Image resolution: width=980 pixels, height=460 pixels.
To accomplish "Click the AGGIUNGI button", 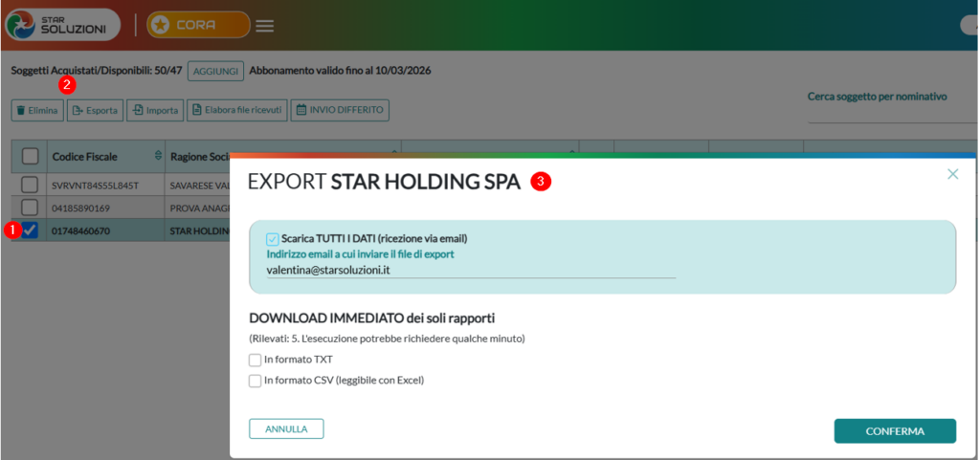I will point(215,71).
